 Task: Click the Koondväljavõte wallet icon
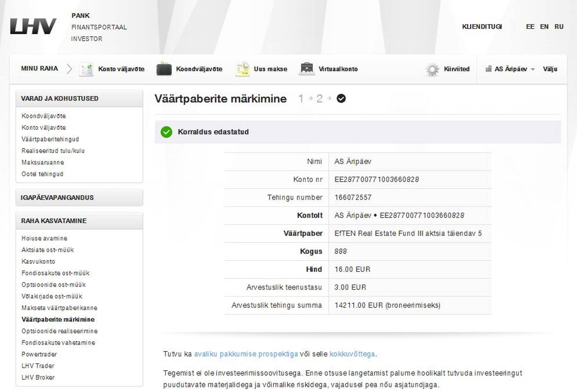[163, 69]
